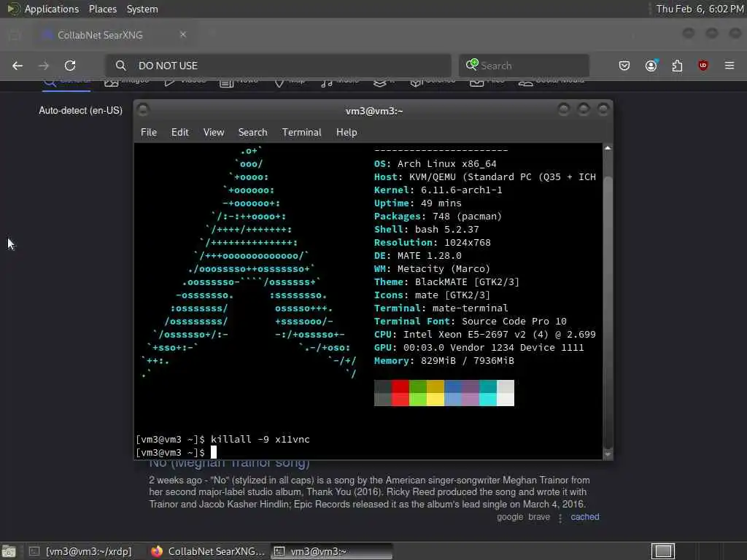Click the magnifier icon in the URL bar

tap(121, 66)
